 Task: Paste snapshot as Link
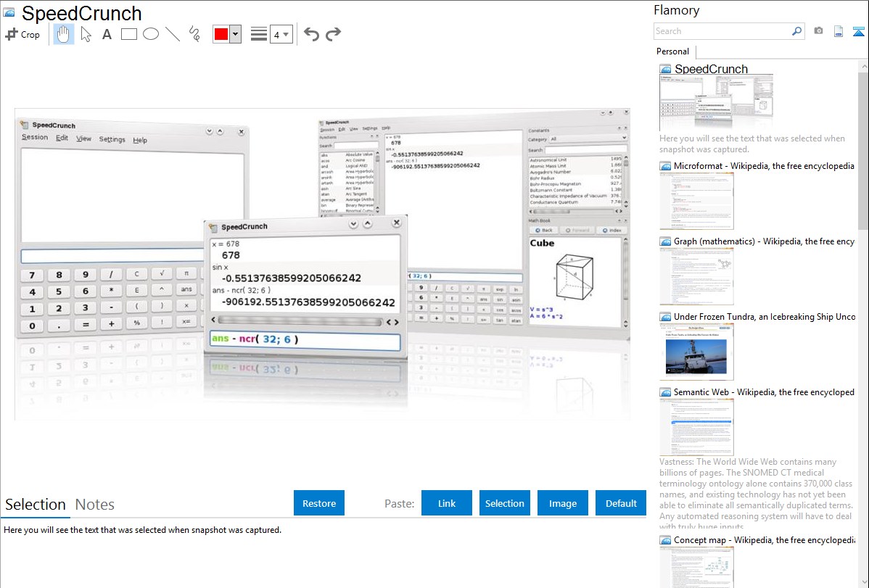(x=447, y=503)
